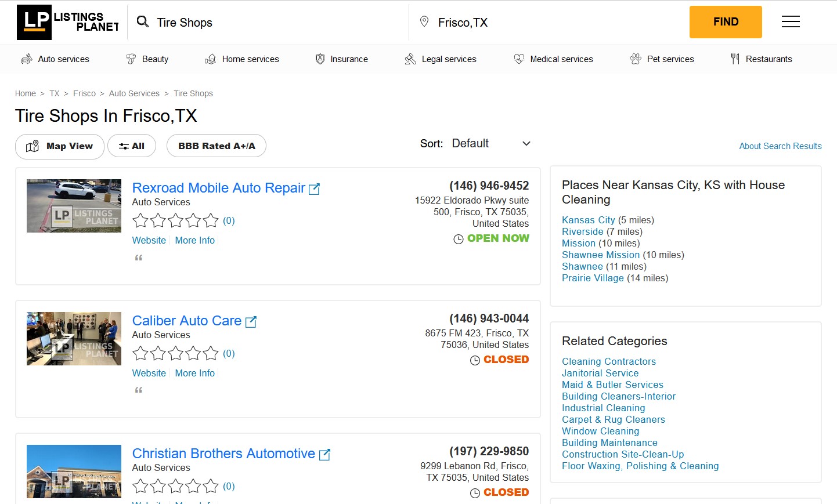The width and height of the screenshot is (837, 504).
Task: Rate Rexroad Mobile Auto Repair five stars
Action: (211, 221)
